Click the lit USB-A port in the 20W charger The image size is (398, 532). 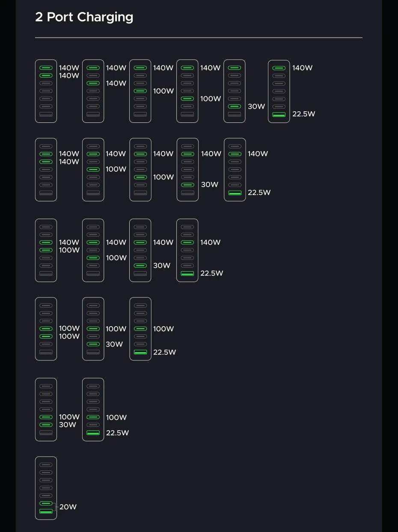pyautogui.click(x=46, y=511)
